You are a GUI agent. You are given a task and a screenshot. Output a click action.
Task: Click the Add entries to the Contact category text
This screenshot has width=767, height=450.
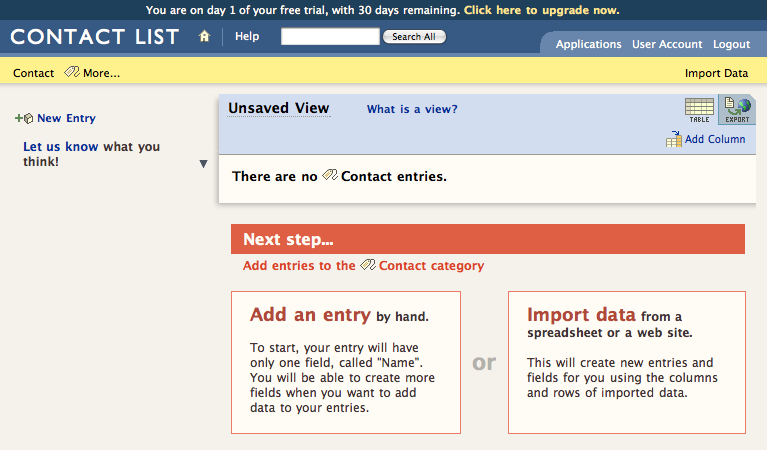click(x=363, y=266)
